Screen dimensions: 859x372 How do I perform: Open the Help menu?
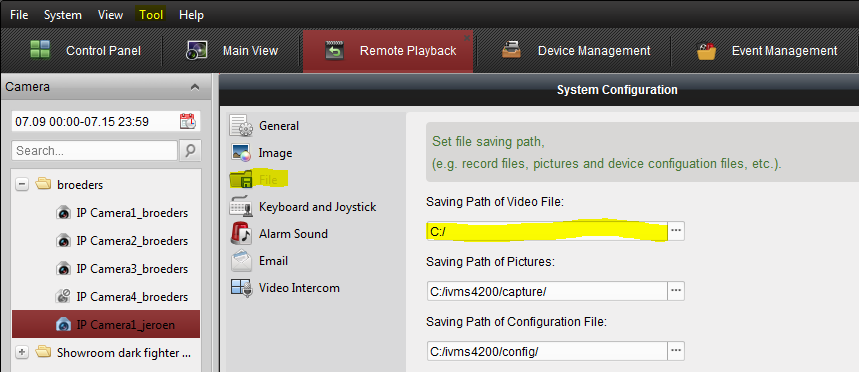(191, 15)
